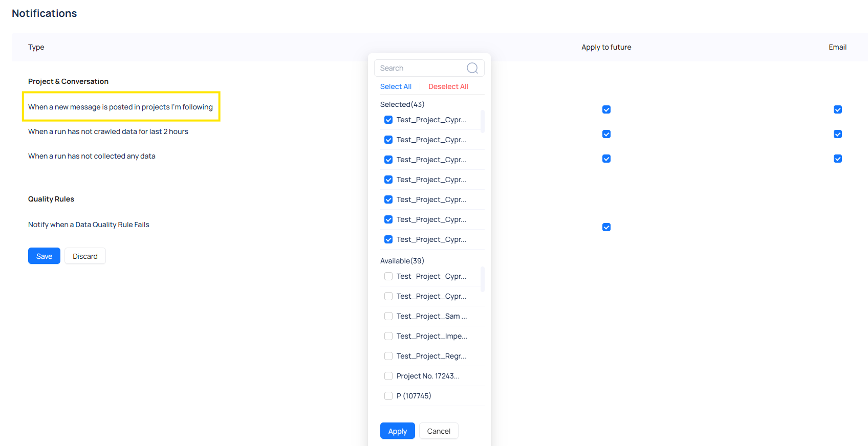The width and height of the screenshot is (868, 446).
Task: Toggle Email for run not collected any data
Action: [x=838, y=159]
